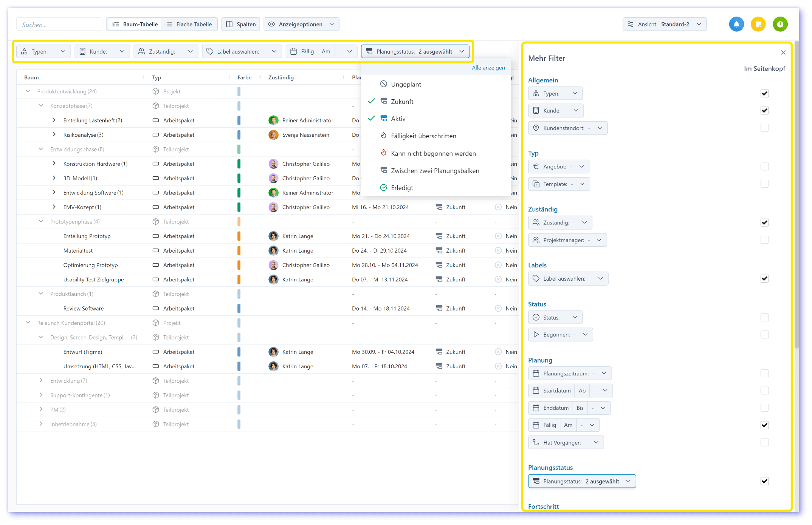The width and height of the screenshot is (812, 525).
Task: Enable the Kundenstandort header checkbox
Action: [764, 128]
